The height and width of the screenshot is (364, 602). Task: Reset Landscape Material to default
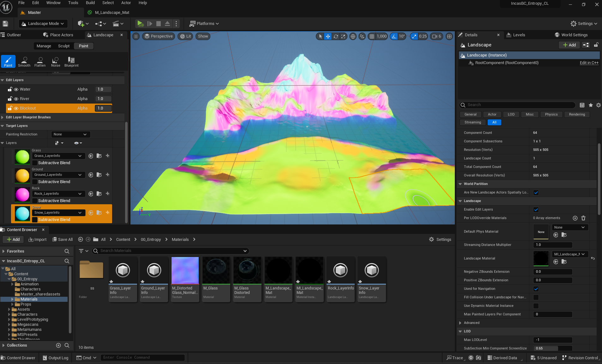coord(593,259)
